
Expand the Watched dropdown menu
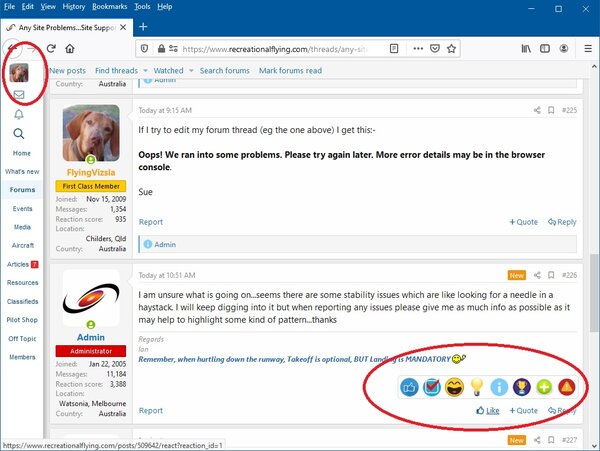click(173, 71)
